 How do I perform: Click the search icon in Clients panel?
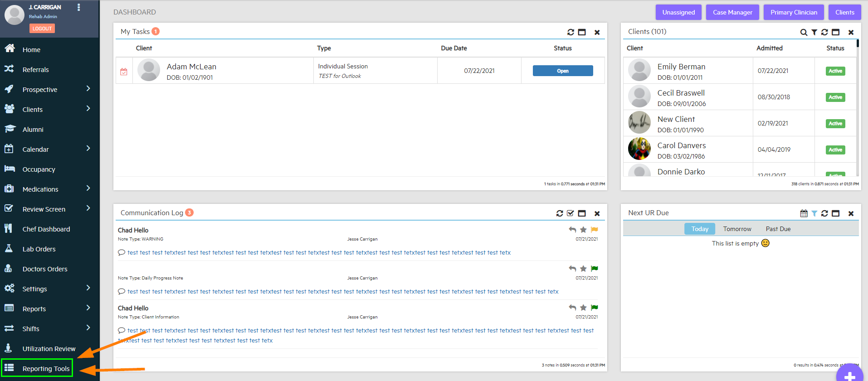pos(803,32)
